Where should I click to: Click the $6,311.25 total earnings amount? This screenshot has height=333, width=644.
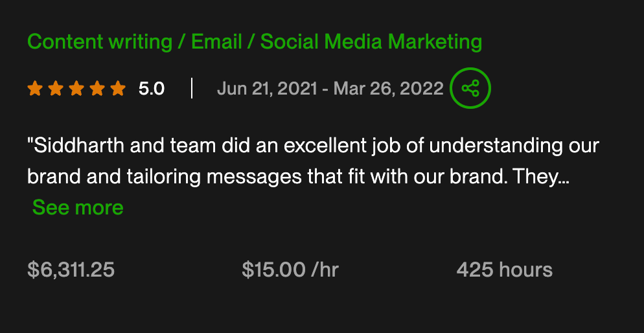[71, 270]
